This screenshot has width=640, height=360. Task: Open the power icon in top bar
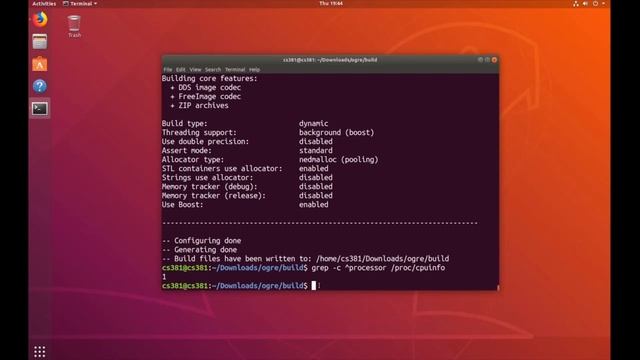point(596,4)
